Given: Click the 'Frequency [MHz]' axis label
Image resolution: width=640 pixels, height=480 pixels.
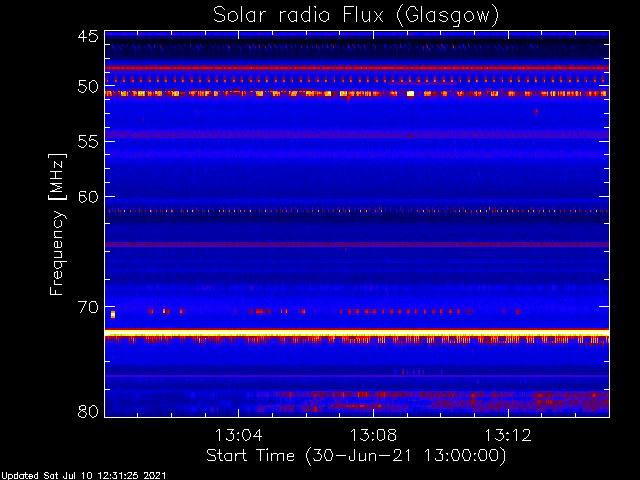Looking at the screenshot, I should tap(57, 224).
